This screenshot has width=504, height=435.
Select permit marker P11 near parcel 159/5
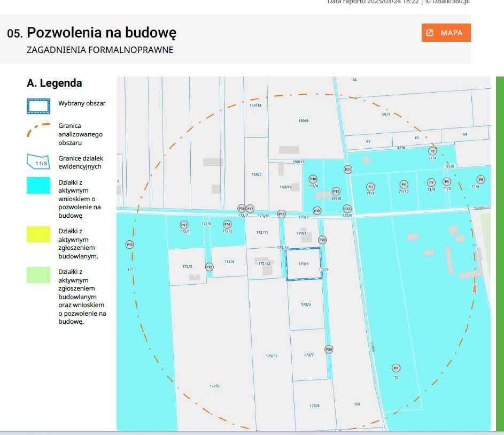(336, 191)
